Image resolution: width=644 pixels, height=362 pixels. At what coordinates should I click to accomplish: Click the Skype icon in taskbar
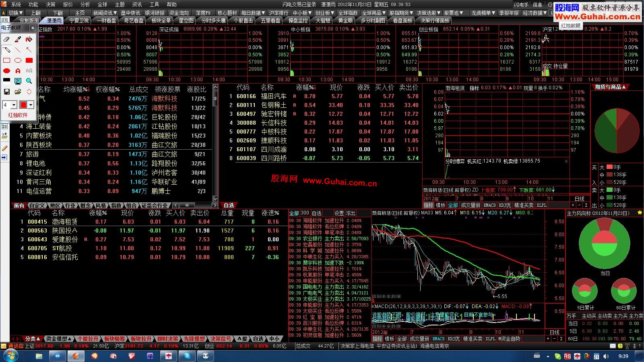point(187,356)
